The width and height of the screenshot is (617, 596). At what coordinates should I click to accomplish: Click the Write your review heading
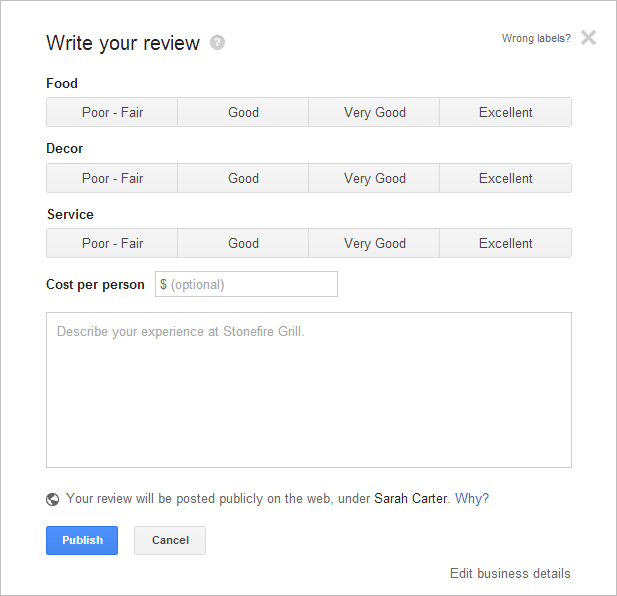(123, 43)
